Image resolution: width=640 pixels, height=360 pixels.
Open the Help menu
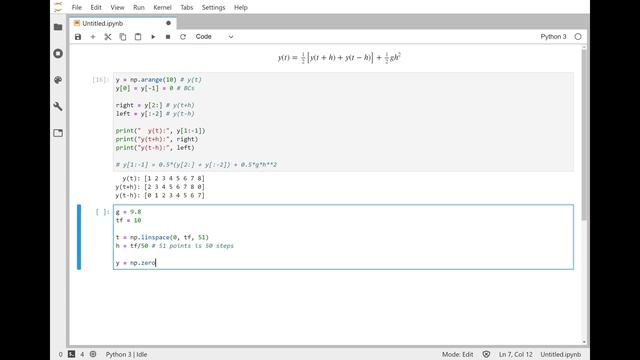pyautogui.click(x=241, y=7)
